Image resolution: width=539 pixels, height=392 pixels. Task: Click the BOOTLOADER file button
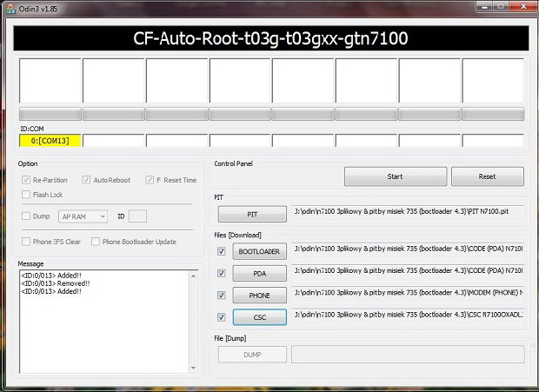tap(260, 251)
